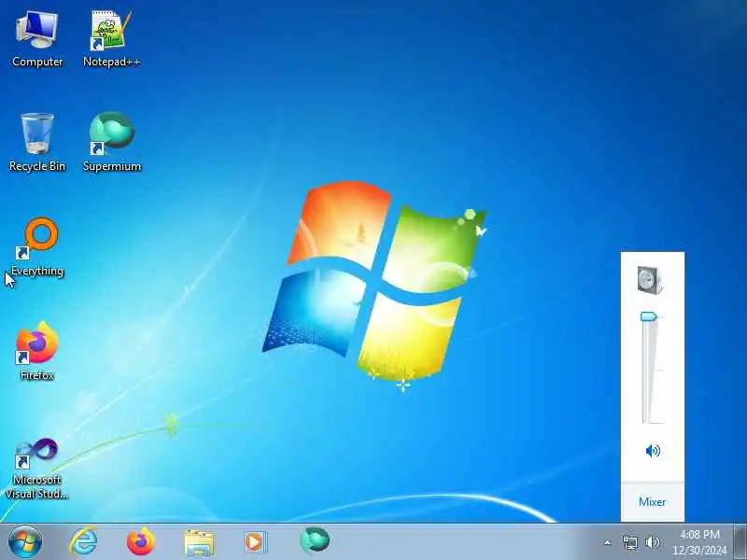Click the network tray icon

pyautogui.click(x=629, y=542)
